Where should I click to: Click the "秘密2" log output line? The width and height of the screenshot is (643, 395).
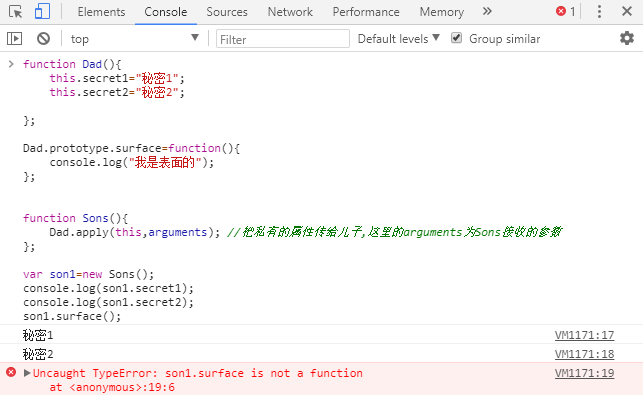pos(38,354)
